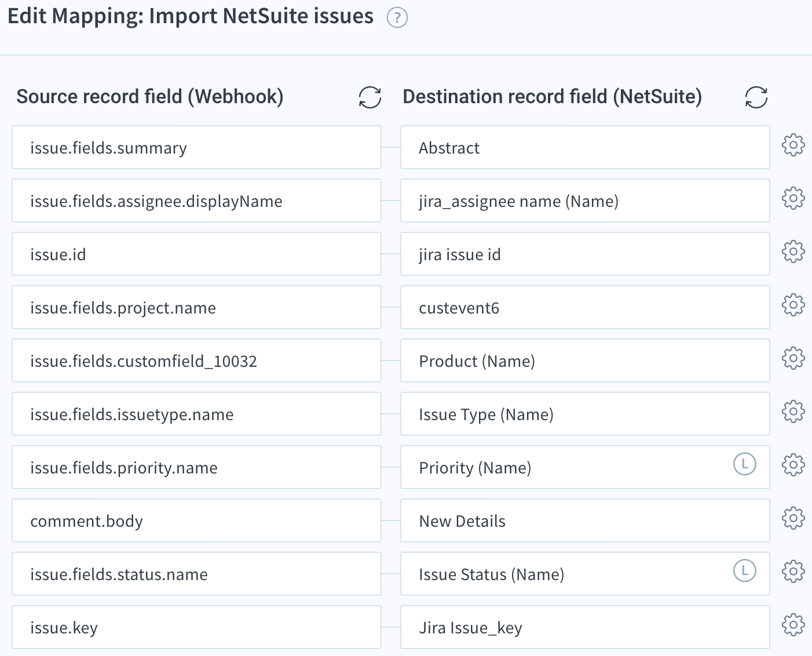The image size is (812, 656).
Task: Open settings gear for the New Details mapping
Action: point(793,518)
